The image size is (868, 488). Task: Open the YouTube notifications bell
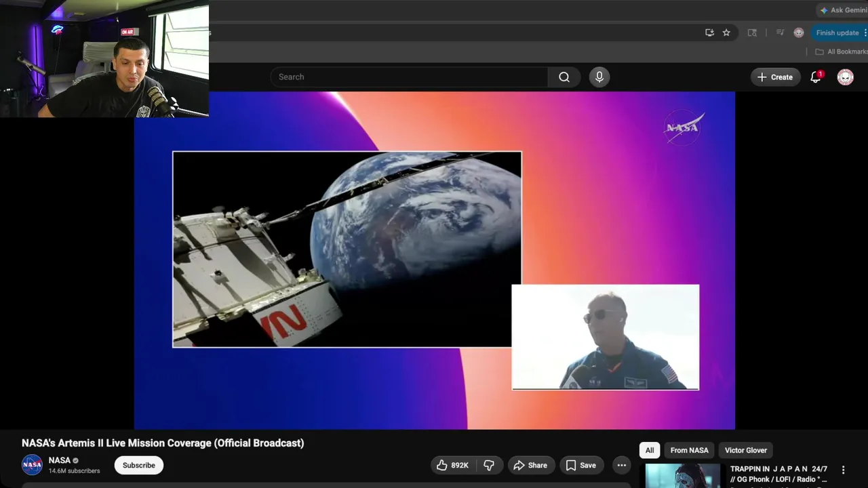pos(816,77)
